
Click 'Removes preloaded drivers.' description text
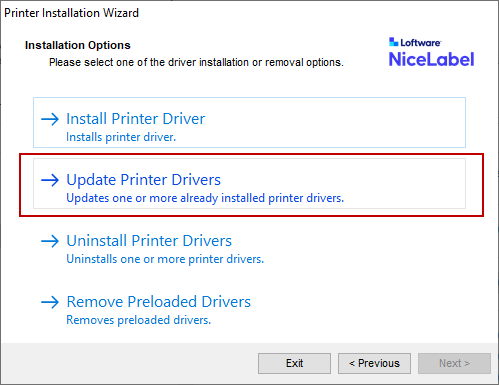139,320
